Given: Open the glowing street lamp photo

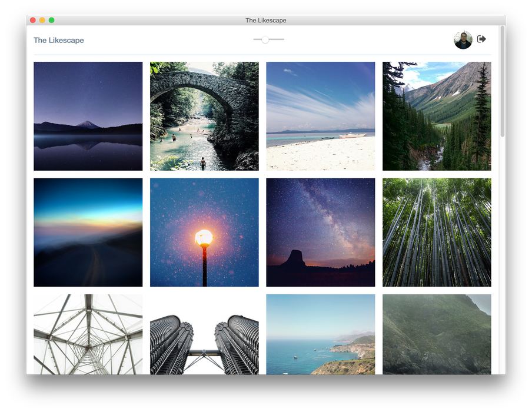Looking at the screenshot, I should (204, 232).
